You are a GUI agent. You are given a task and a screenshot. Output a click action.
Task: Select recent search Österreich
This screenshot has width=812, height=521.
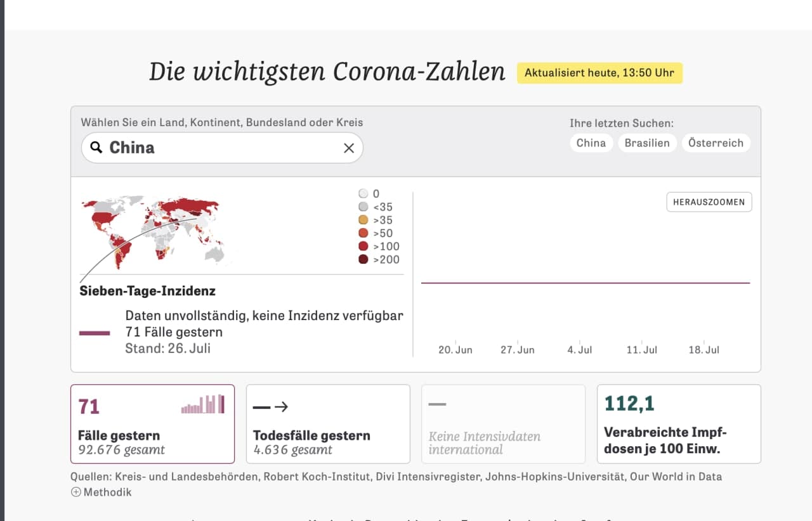pyautogui.click(x=716, y=143)
